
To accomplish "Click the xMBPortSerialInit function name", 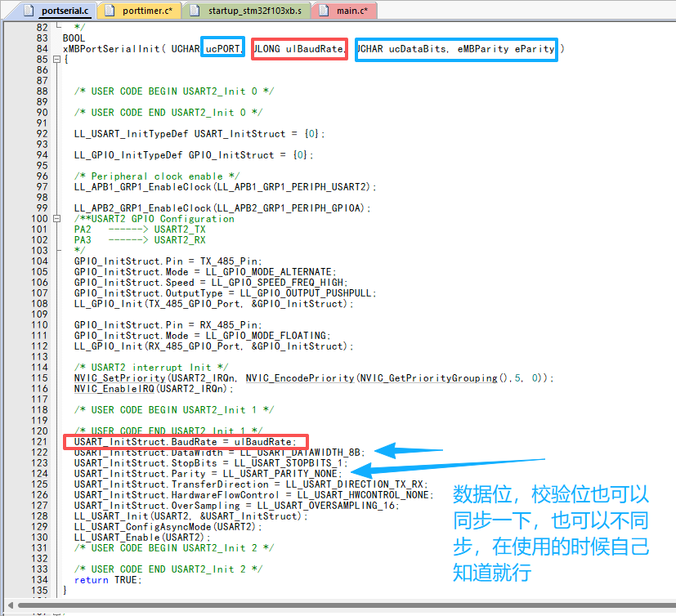I will click(111, 49).
